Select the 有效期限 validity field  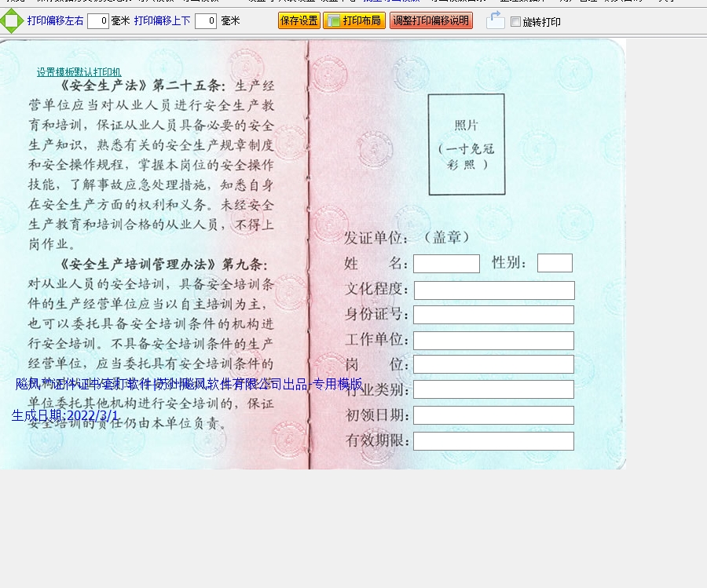click(x=493, y=441)
